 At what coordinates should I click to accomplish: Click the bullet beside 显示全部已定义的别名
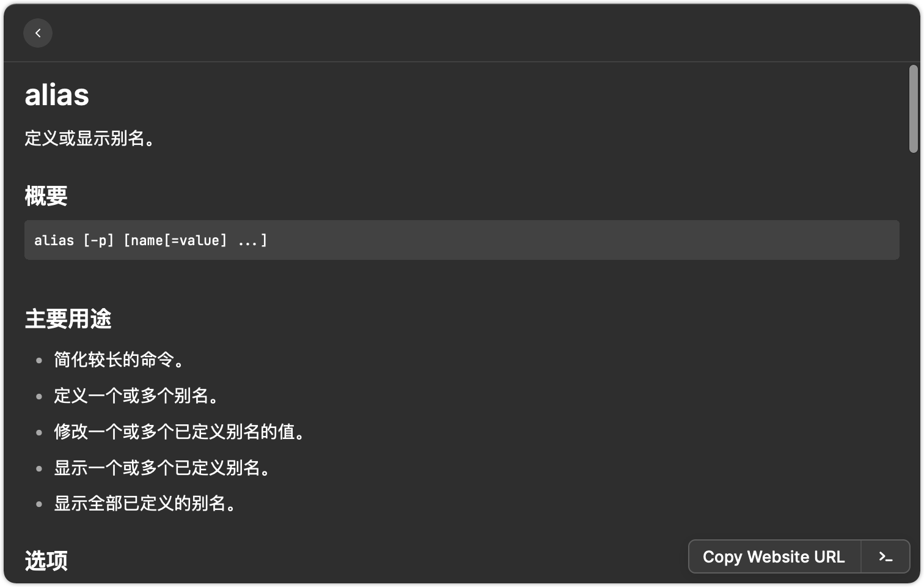[x=39, y=504]
